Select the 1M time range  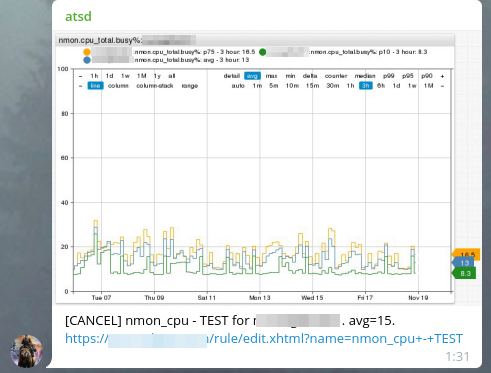click(142, 76)
